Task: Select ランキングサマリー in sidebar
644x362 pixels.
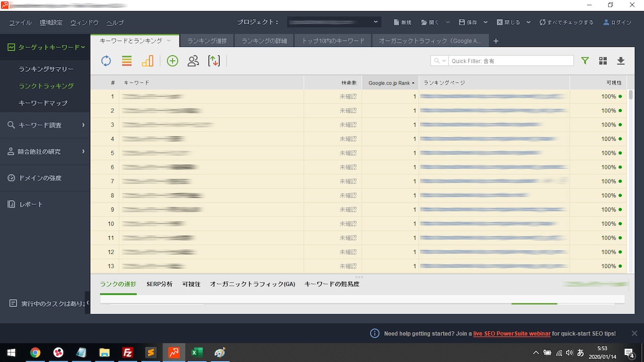Action: click(x=46, y=69)
